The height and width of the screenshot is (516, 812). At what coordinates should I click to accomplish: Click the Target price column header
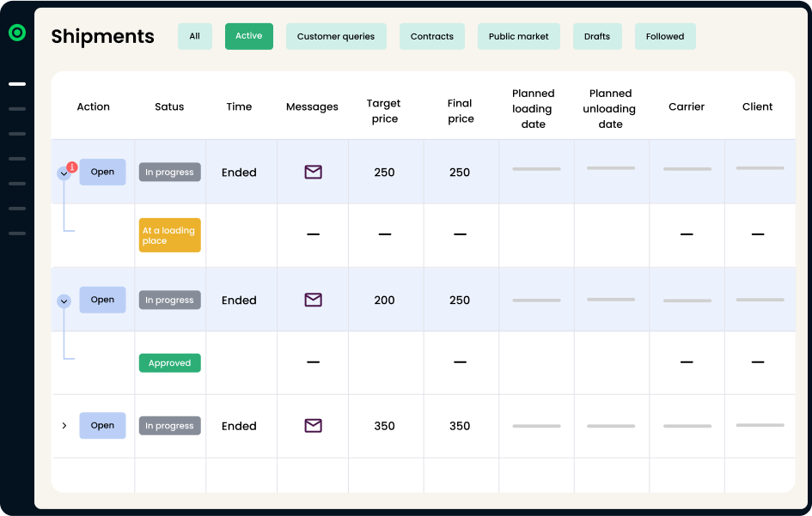[x=384, y=111]
